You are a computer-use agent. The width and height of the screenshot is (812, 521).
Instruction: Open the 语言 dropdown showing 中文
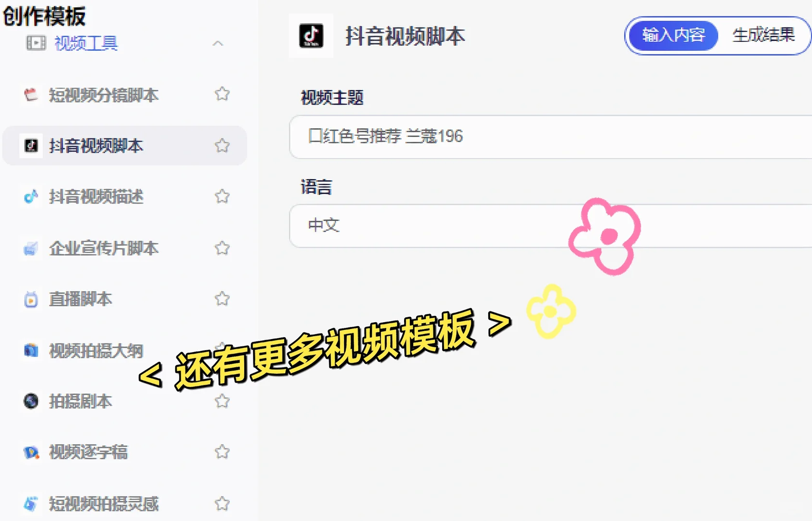550,226
